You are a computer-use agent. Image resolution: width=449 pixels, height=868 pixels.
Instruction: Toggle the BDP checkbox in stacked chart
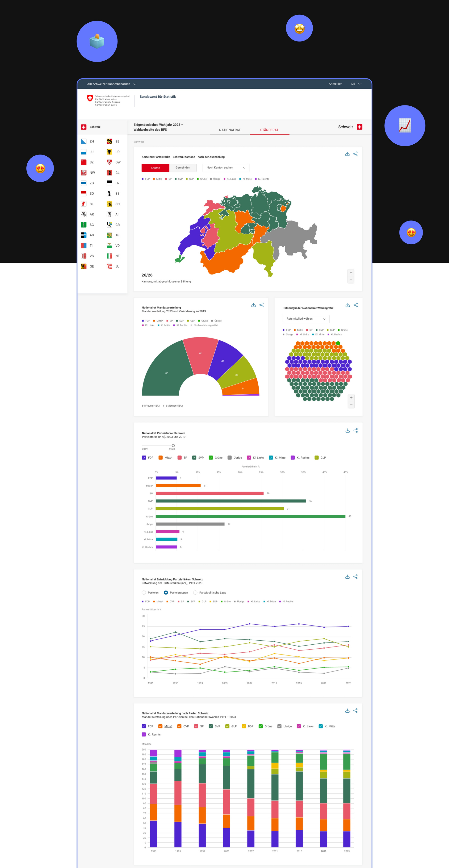point(244,726)
